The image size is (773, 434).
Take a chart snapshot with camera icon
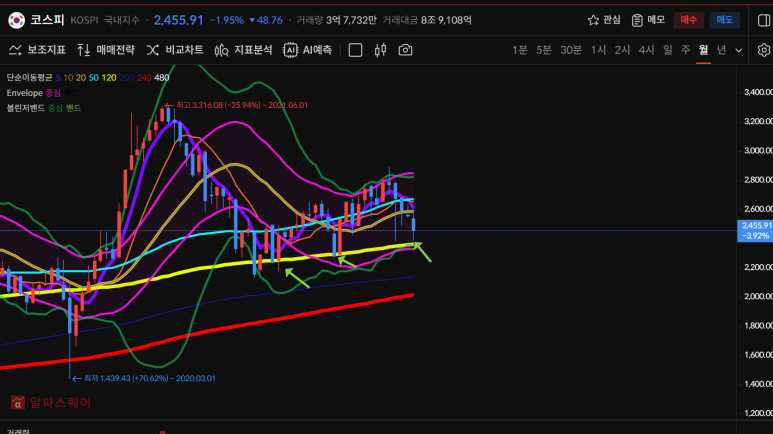pos(405,50)
